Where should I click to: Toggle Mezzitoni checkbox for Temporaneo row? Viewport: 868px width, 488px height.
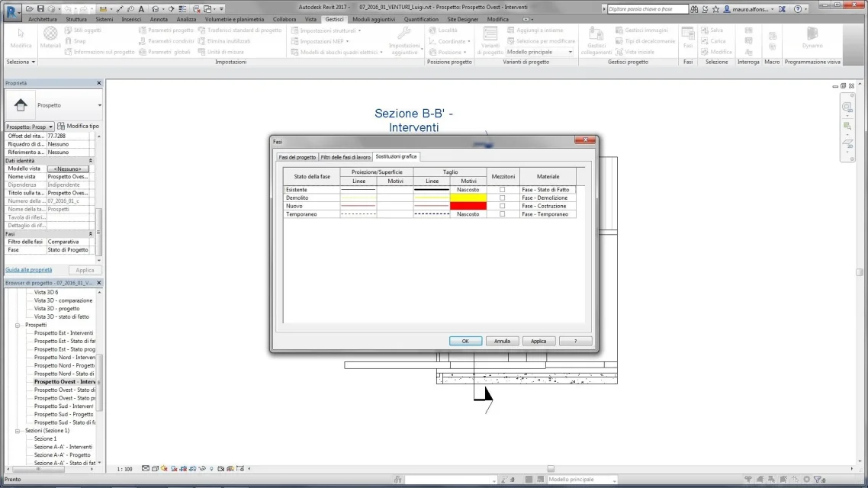point(502,214)
